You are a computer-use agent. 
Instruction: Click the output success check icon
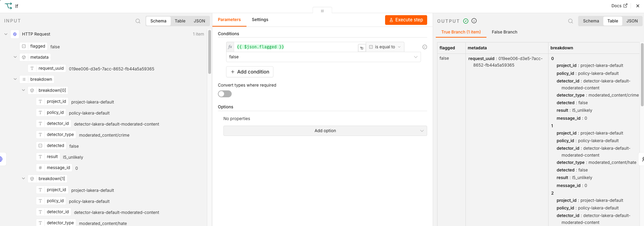tap(466, 21)
